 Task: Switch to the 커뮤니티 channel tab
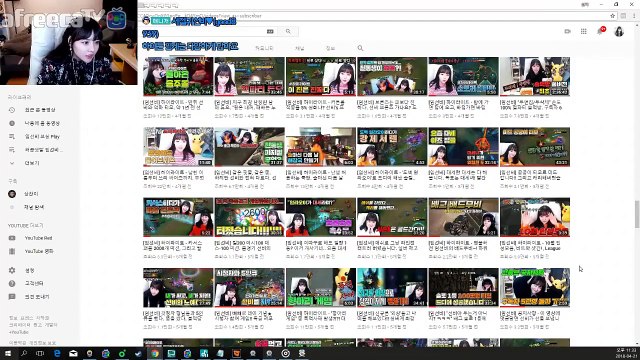click(x=264, y=48)
